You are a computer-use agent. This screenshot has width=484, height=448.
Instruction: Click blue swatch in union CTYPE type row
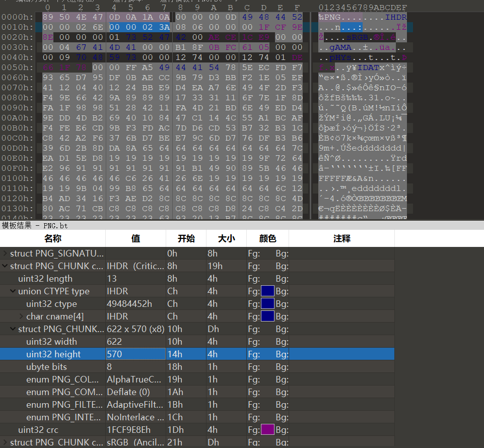[x=267, y=291]
